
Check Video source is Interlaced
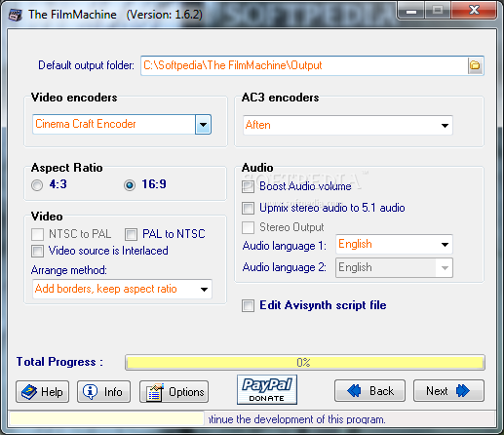coord(37,251)
